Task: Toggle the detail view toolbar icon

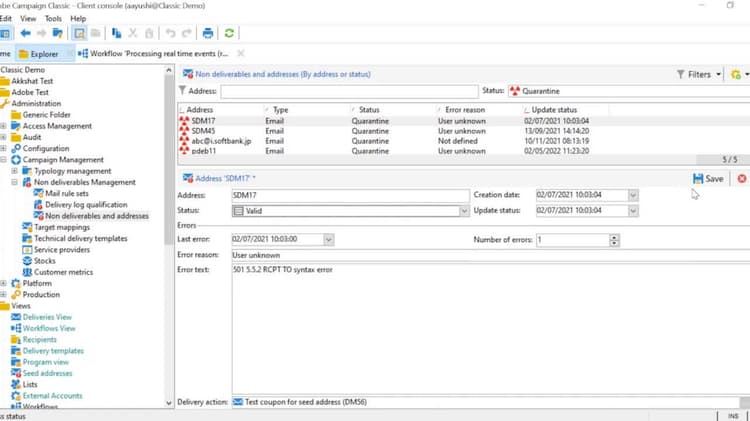Action: click(x=79, y=33)
